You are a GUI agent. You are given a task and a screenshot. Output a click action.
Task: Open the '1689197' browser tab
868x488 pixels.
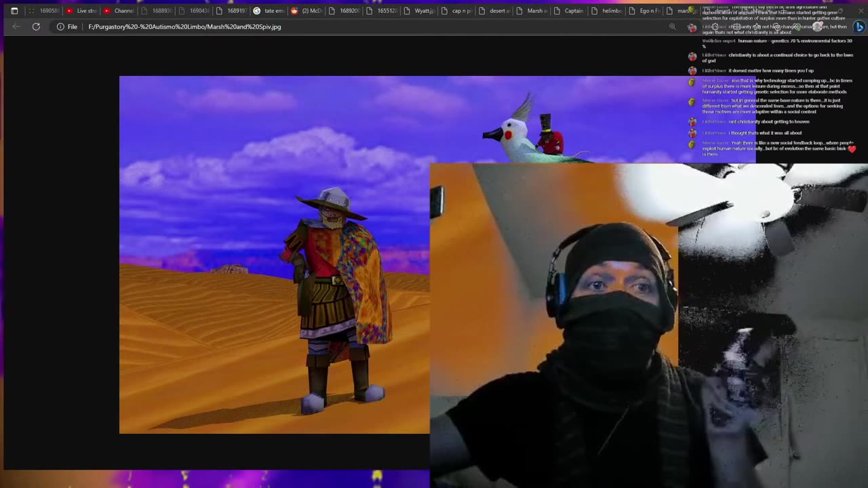(231, 11)
